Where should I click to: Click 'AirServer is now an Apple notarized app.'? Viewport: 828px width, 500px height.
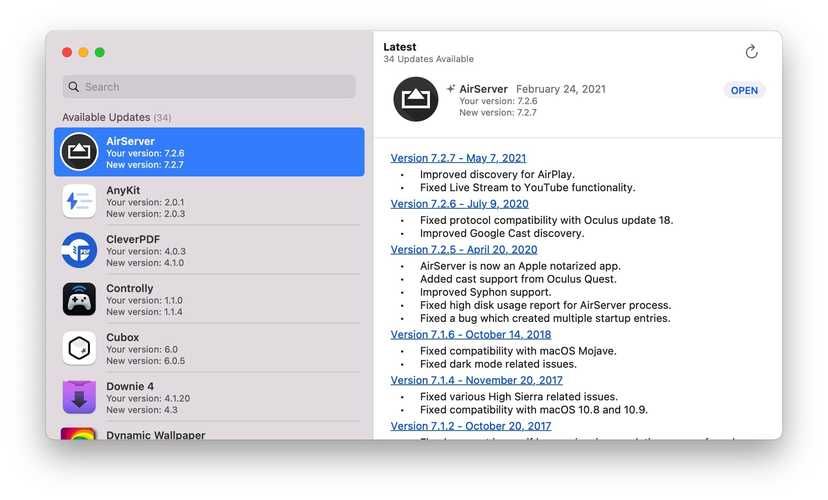[x=520, y=266]
